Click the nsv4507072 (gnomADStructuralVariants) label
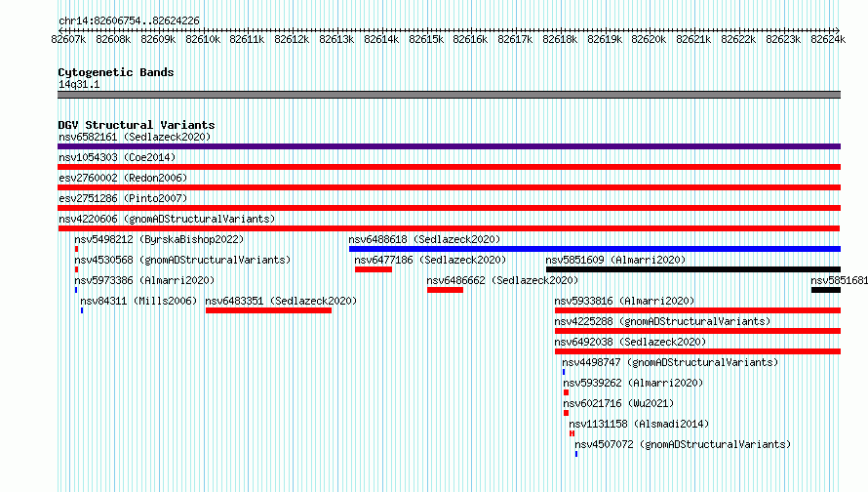 coord(683,444)
